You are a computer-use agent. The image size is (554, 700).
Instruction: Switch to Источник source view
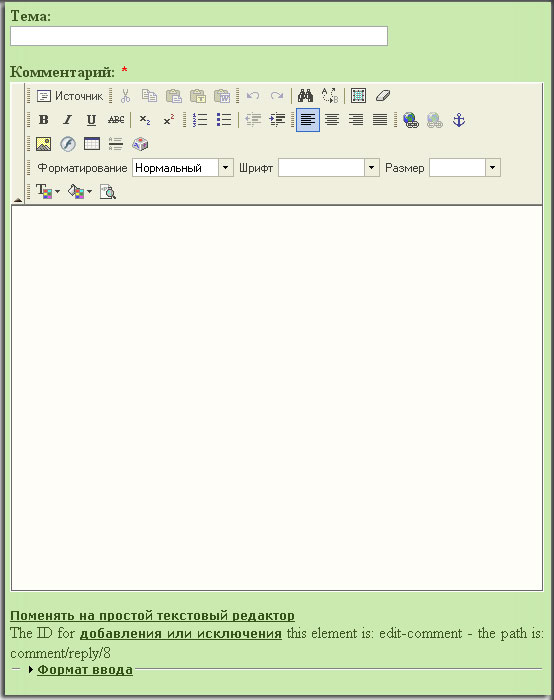[70, 96]
